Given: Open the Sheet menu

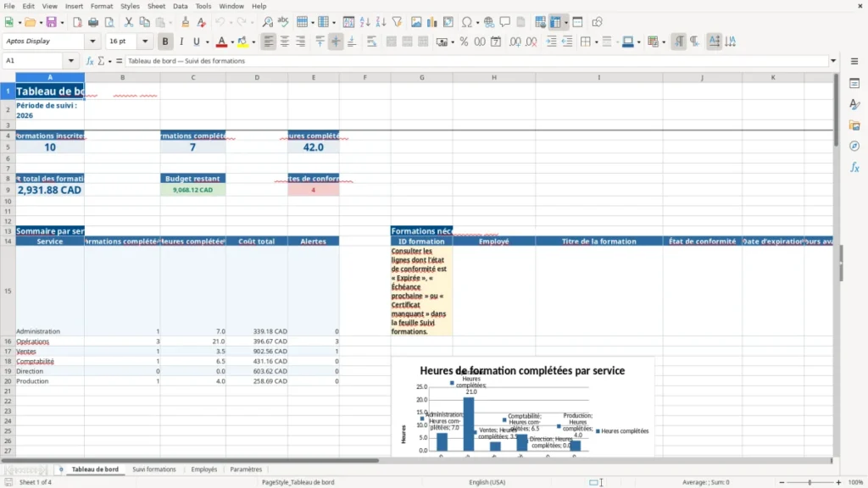Looking at the screenshot, I should click(156, 6).
